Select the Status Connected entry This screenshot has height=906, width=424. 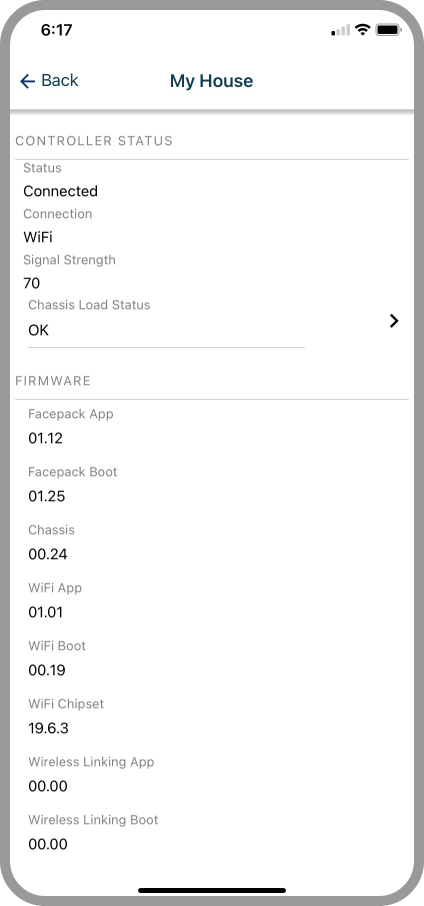[212, 180]
